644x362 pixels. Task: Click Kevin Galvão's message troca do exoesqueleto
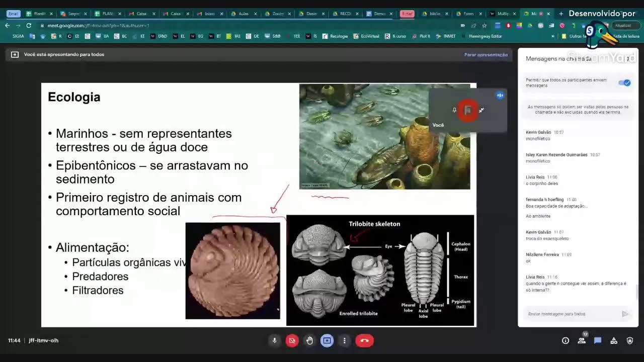point(547,238)
